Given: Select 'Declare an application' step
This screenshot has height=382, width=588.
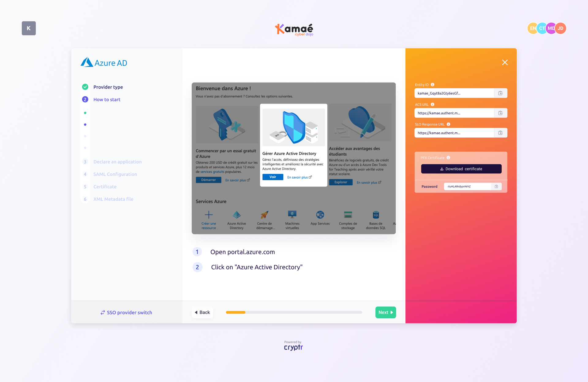Looking at the screenshot, I should pyautogui.click(x=117, y=162).
